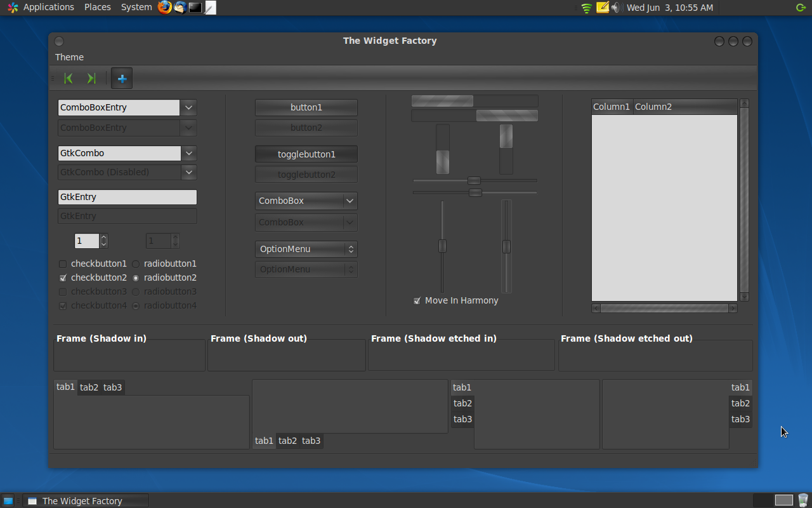Click the blue plus toolbar button

click(122, 78)
